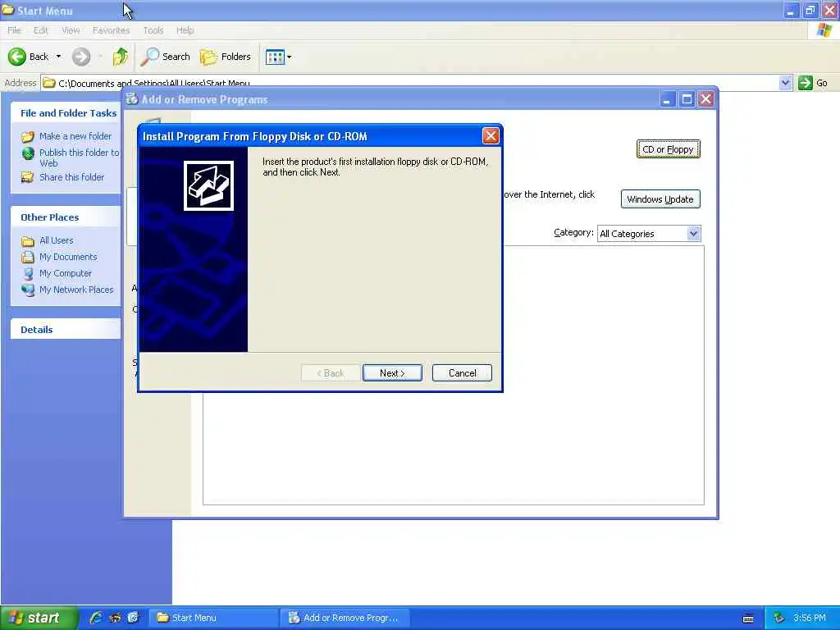The height and width of the screenshot is (630, 840).
Task: Open the Back history dropdown arrow
Action: click(x=58, y=57)
